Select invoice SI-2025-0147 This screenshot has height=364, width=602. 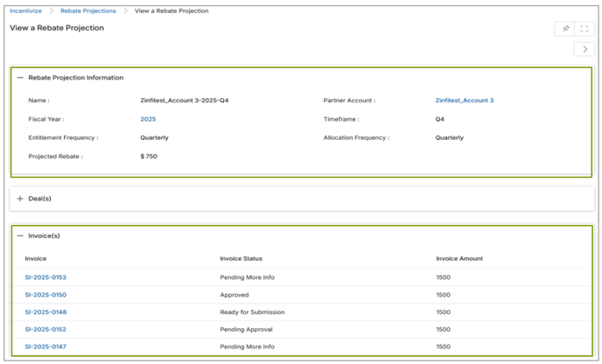tap(45, 347)
